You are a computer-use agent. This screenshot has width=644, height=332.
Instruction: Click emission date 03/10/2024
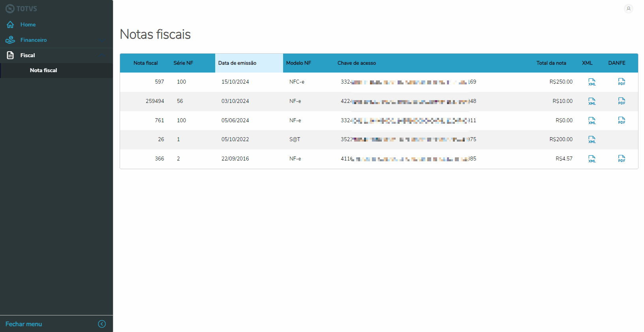tap(235, 101)
